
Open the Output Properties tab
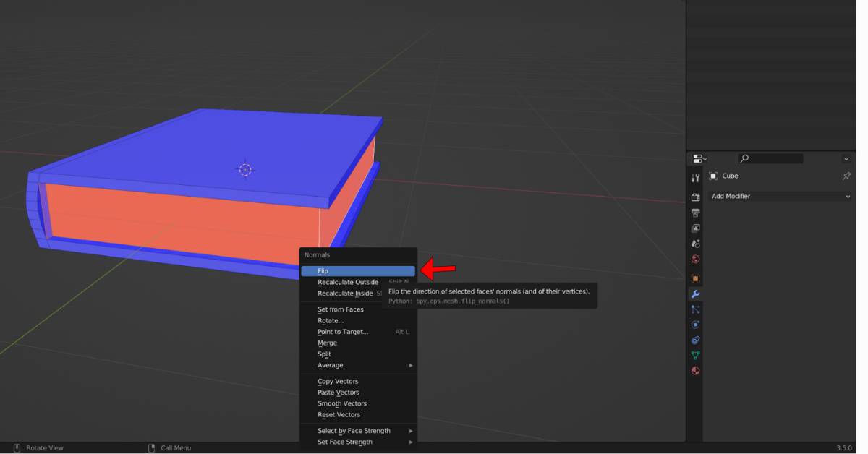(x=694, y=213)
